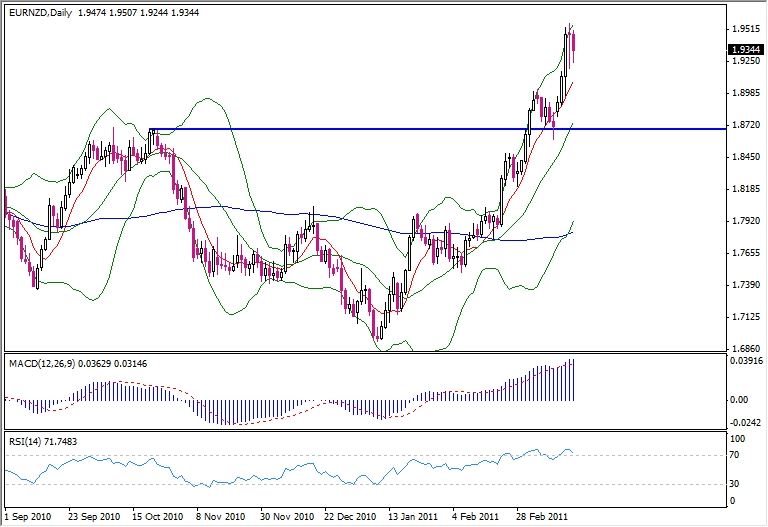This screenshot has width=768, height=527.
Task: Click the MACD scale value 0.03916
Action: [746, 361]
